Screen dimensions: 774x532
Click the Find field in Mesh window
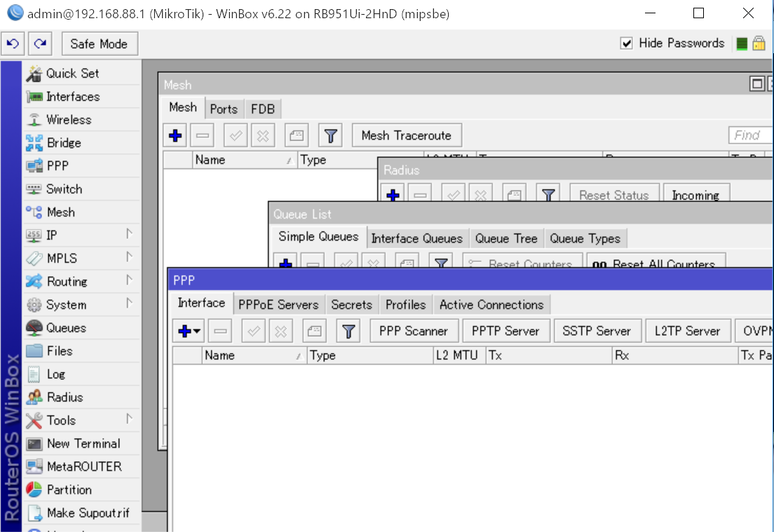pos(750,135)
